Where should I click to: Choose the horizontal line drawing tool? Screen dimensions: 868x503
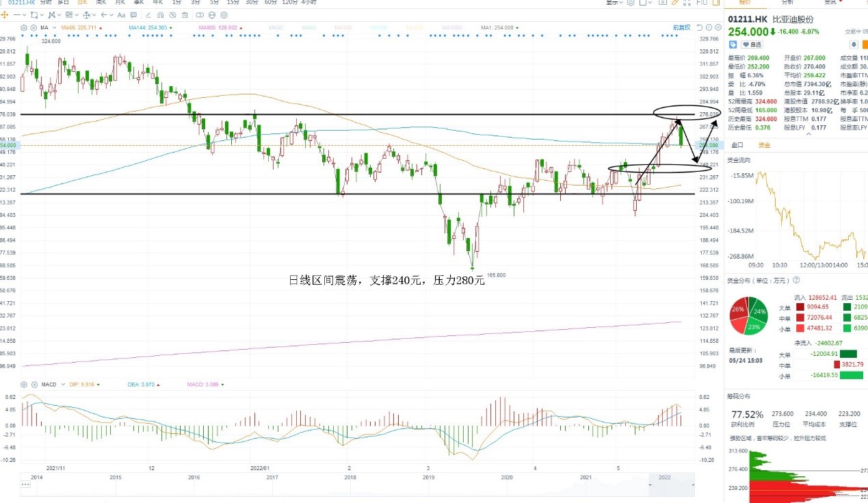(16, 15)
